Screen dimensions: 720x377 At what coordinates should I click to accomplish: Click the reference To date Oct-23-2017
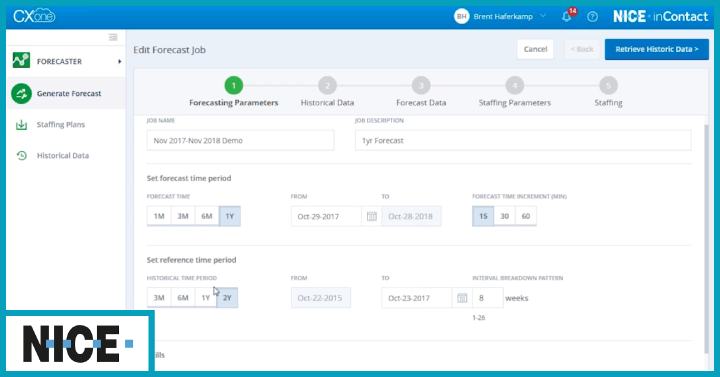pyautogui.click(x=416, y=298)
